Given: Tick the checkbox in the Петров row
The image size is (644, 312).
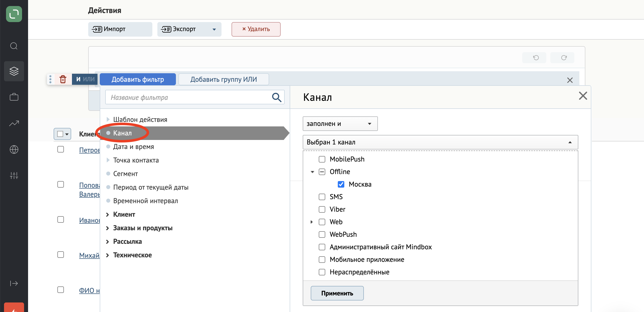Looking at the screenshot, I should (x=61, y=149).
